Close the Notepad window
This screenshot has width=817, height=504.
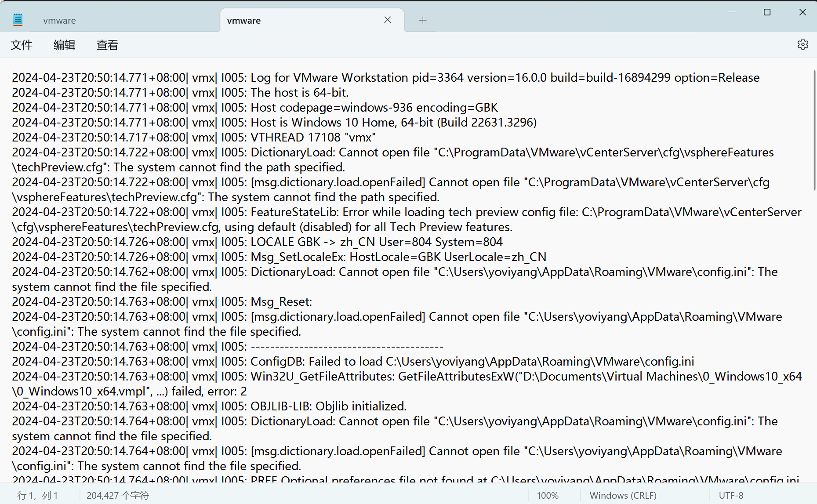[x=802, y=12]
